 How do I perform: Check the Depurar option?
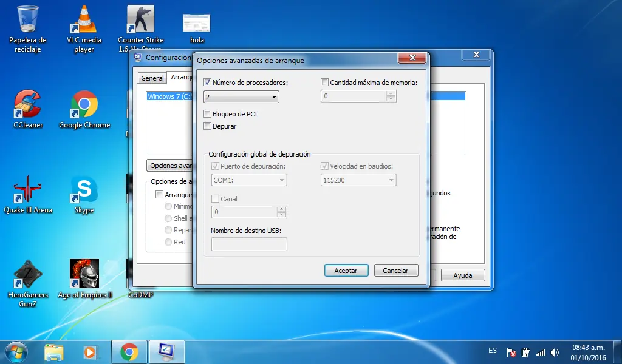207,126
